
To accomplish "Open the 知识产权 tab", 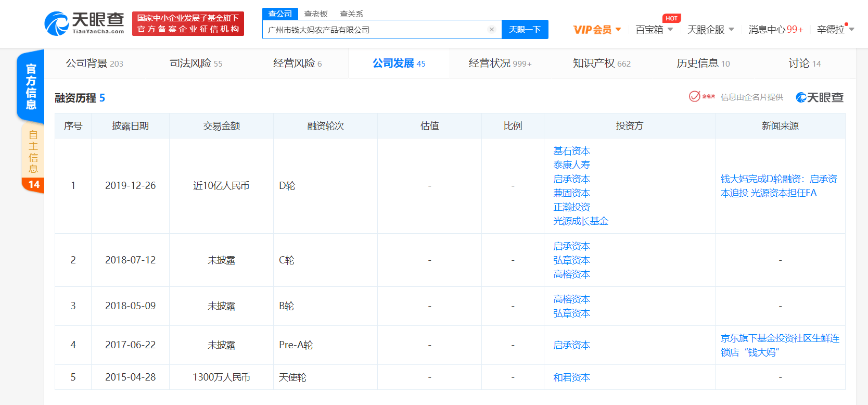I will coord(601,64).
